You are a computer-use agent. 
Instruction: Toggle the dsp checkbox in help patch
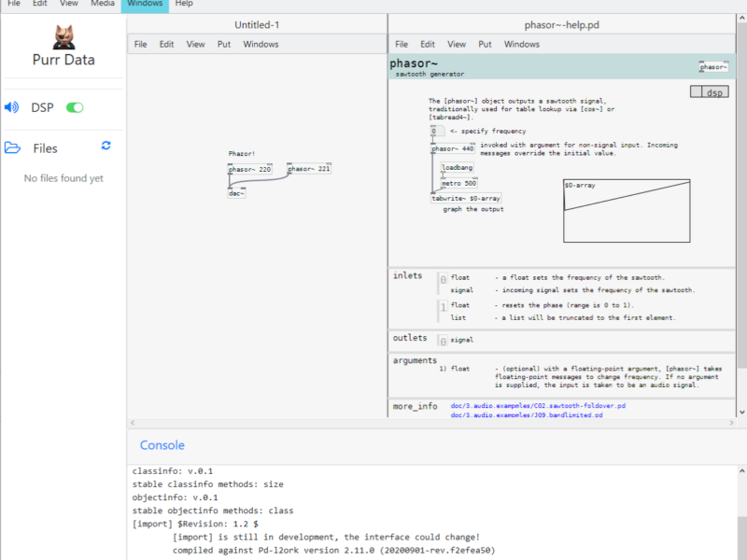click(x=697, y=91)
